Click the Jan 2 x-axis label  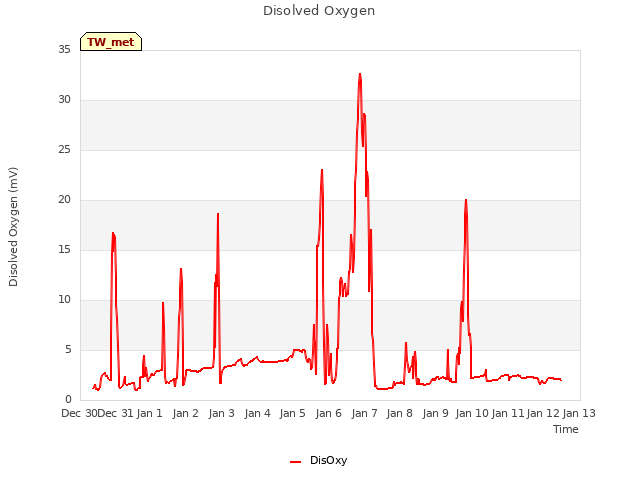coord(185,413)
